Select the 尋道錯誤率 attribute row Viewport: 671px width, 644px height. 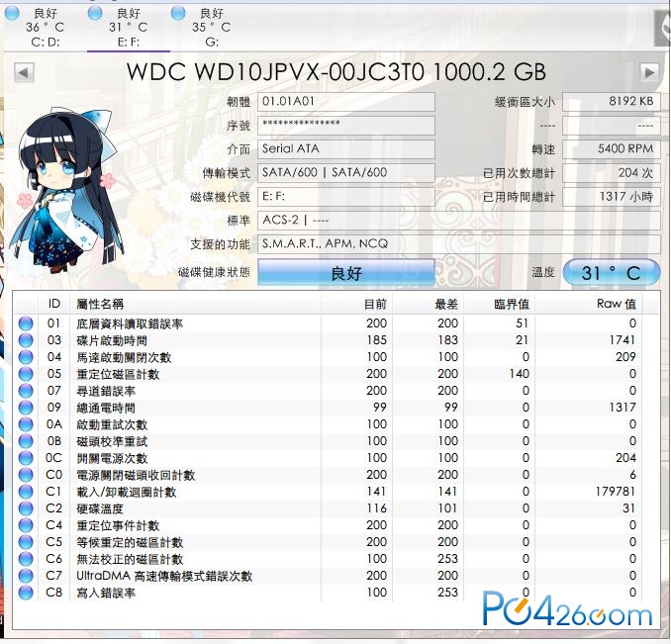coord(335,391)
